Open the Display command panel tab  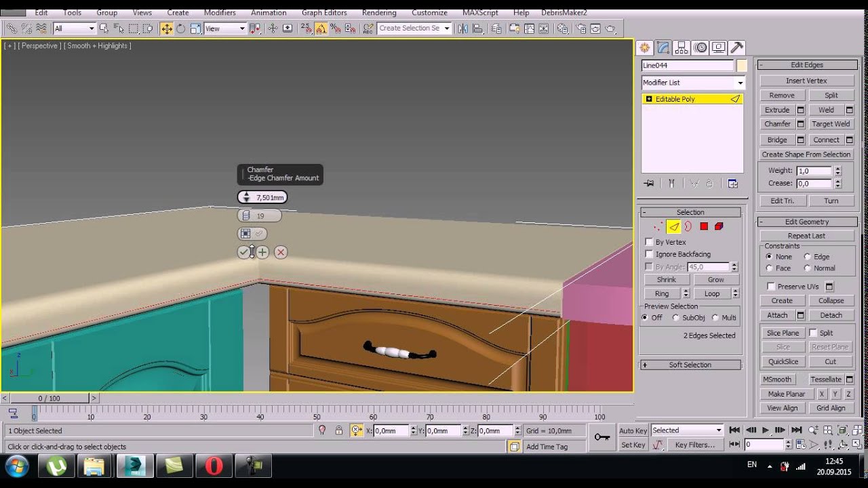pyautogui.click(x=719, y=47)
